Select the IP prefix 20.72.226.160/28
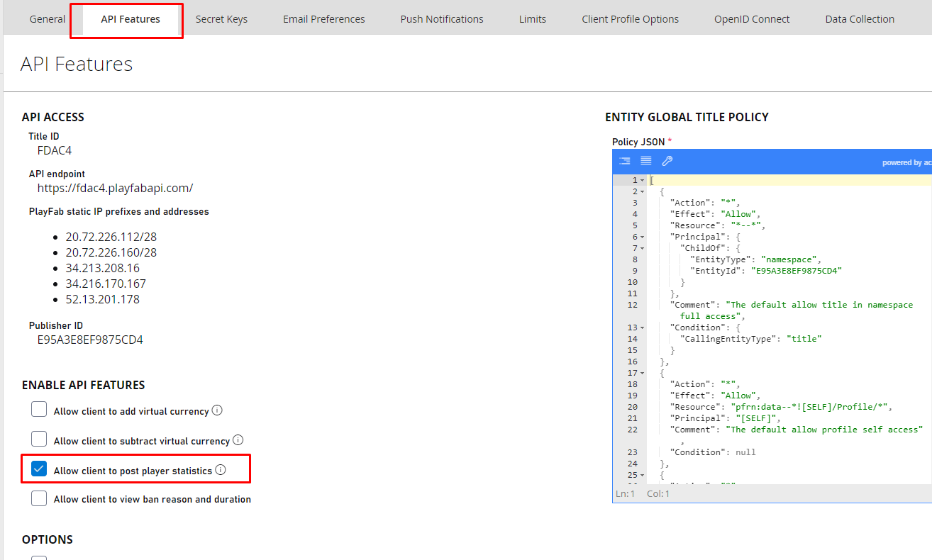Screen dimensions: 932x560 [x=111, y=252]
